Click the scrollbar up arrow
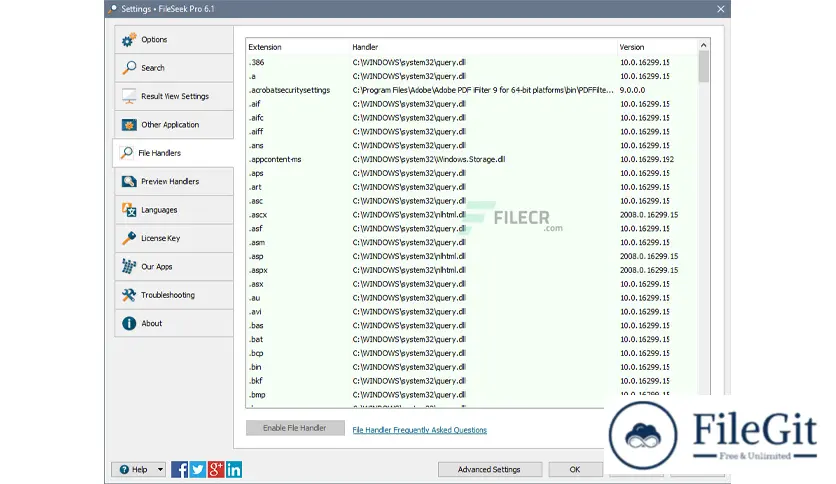The height and width of the screenshot is (484, 836). pos(703,45)
